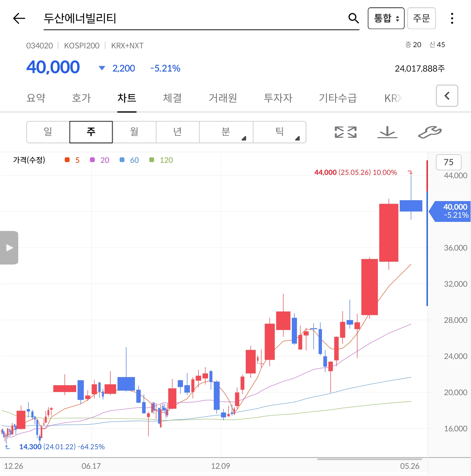Screen dimensions: 471x476
Task: Click the 75 candle count box
Action: (x=449, y=162)
